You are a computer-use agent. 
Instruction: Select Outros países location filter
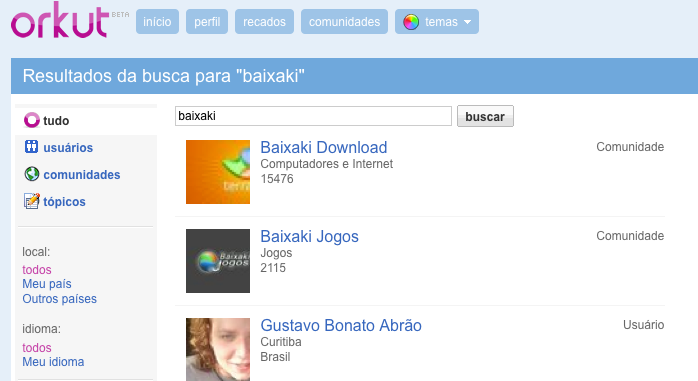pos(60,299)
